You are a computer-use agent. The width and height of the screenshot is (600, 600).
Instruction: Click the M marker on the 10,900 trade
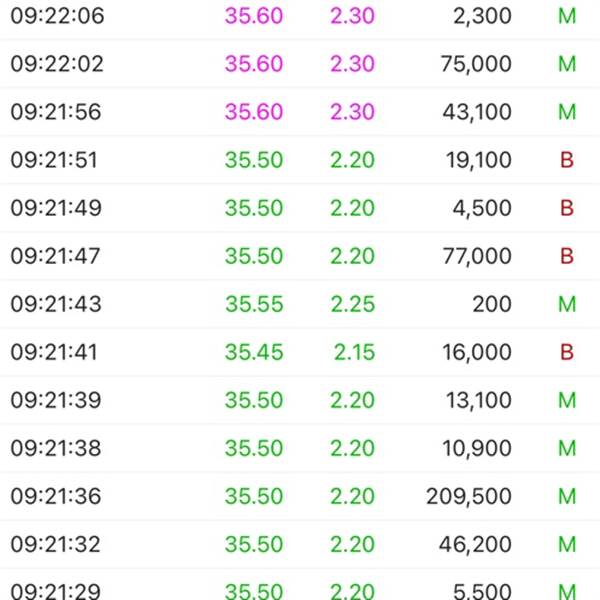pos(567,448)
